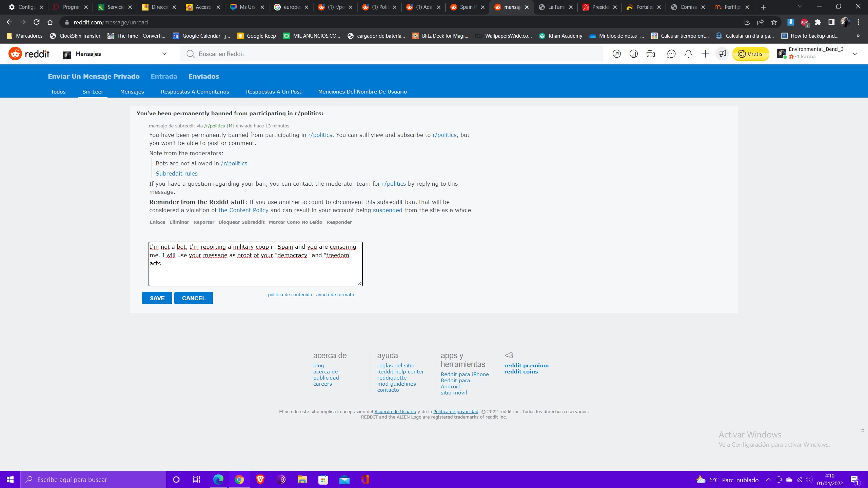Screen dimensions: 868x488
Task: Go back with browser back arrow
Action: tap(9, 22)
